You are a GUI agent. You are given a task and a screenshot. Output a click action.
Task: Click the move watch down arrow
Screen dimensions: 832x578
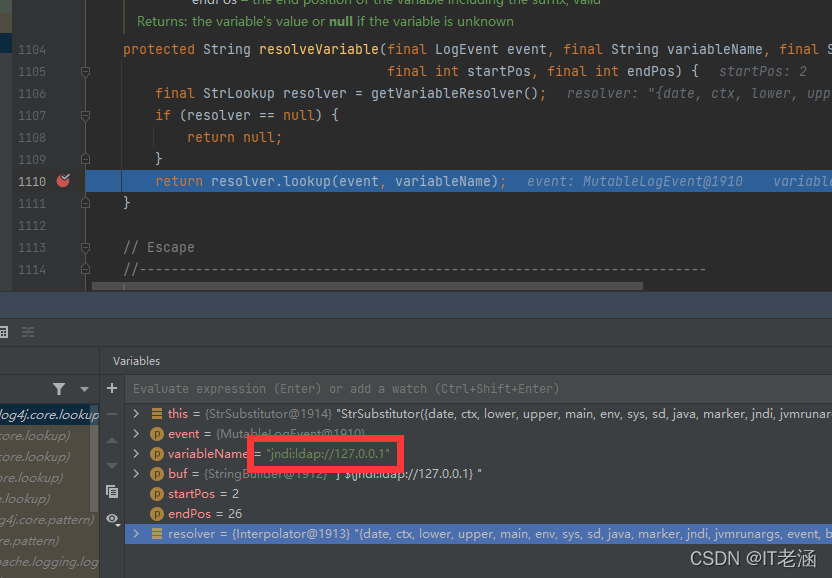[x=112, y=465]
